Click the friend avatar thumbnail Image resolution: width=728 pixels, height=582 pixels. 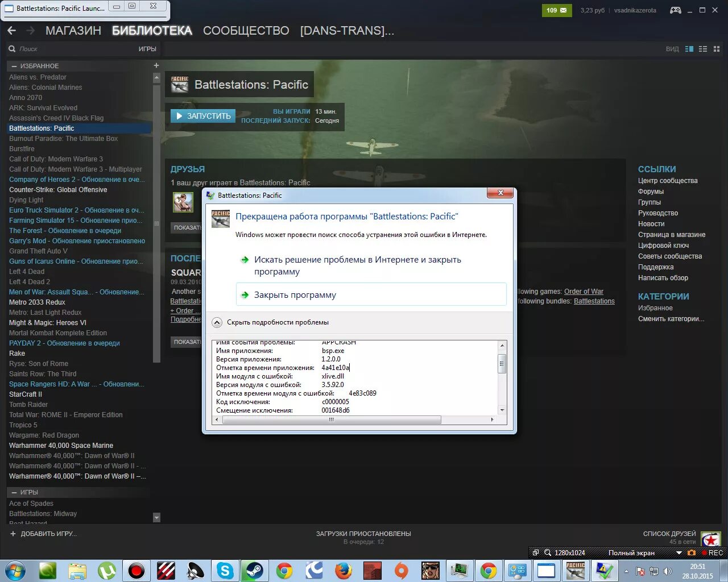183,202
